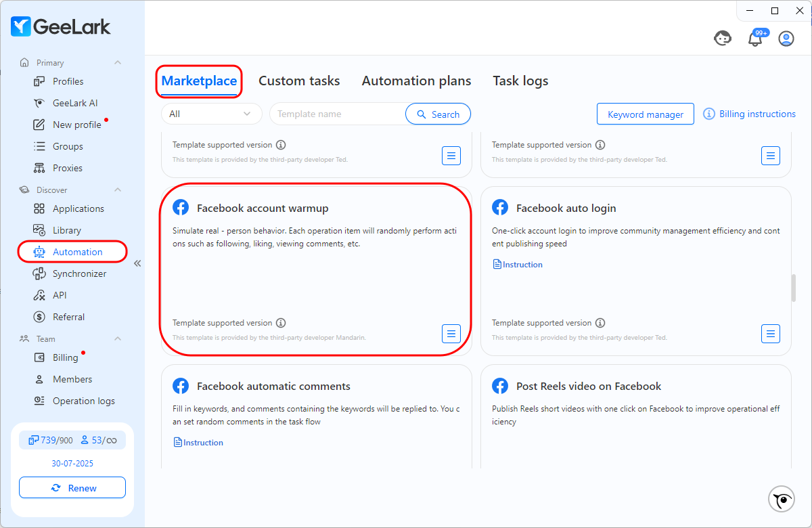This screenshot has height=528, width=812.
Task: Click info icon on Facebook auto login card
Action: [600, 323]
